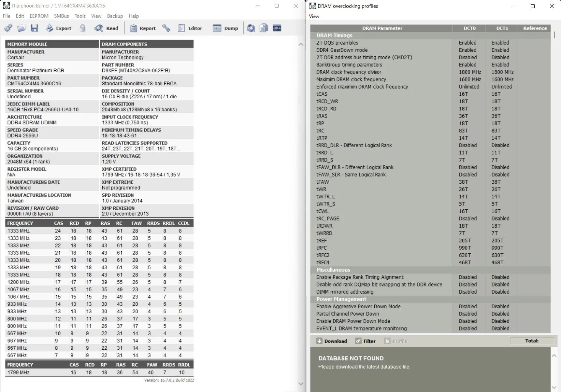The width and height of the screenshot is (561, 392).
Task: Open the Tools menu
Action: click(x=80, y=16)
